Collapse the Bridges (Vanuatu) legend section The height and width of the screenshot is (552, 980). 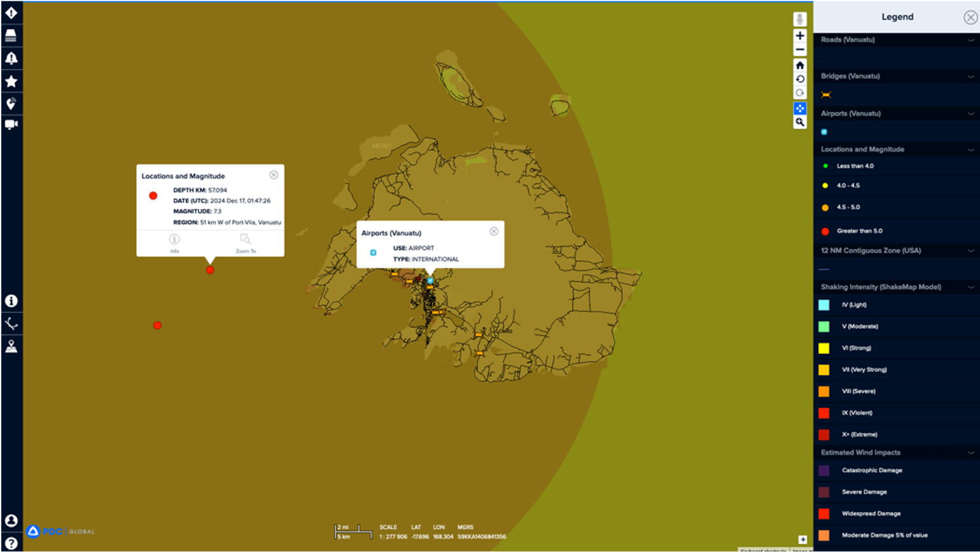(970, 76)
